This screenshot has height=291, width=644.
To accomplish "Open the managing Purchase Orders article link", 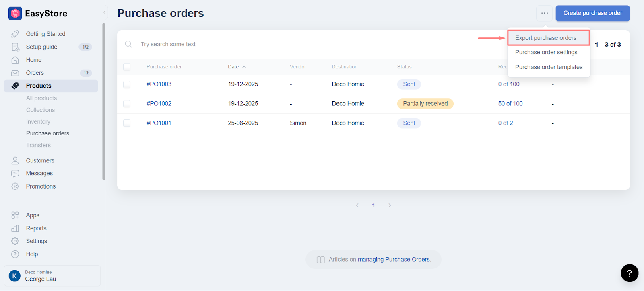I will tap(394, 260).
